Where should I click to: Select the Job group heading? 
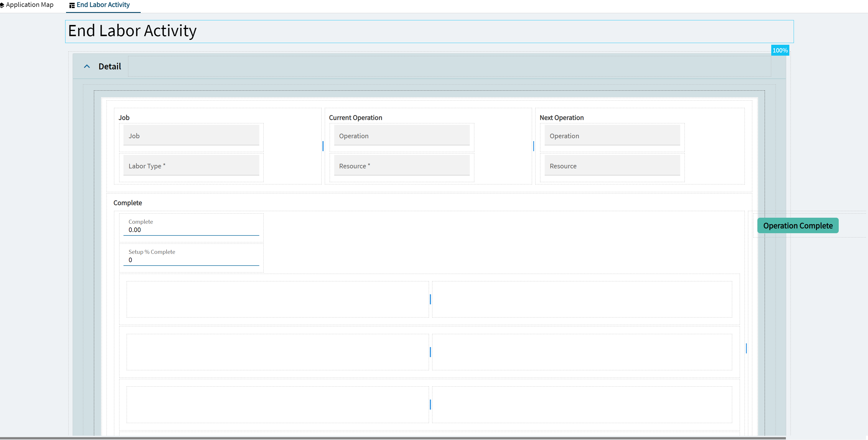coord(124,118)
